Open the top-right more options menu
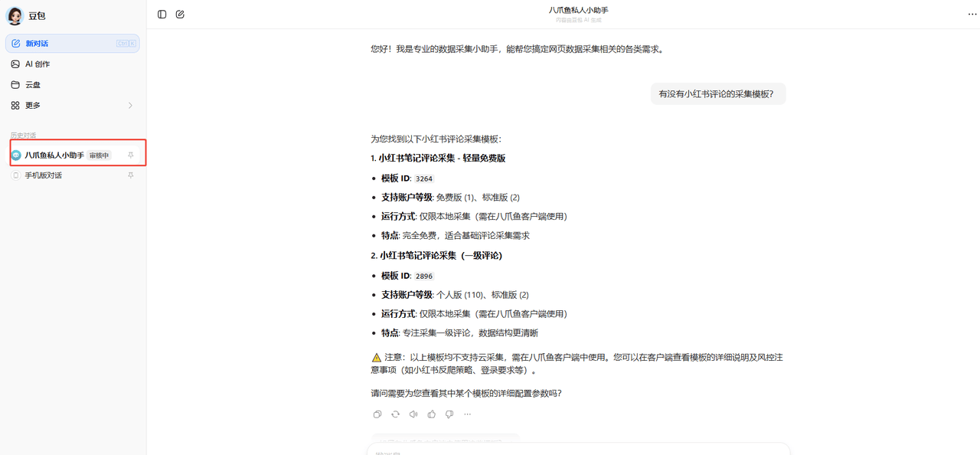The height and width of the screenshot is (455, 980). click(972, 15)
